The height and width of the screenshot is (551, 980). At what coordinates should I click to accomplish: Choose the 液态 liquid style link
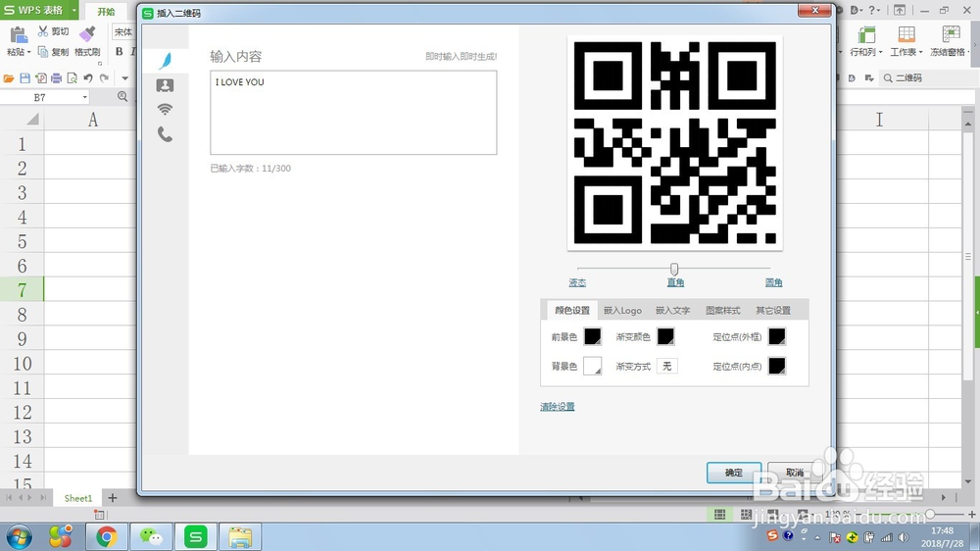(x=577, y=282)
